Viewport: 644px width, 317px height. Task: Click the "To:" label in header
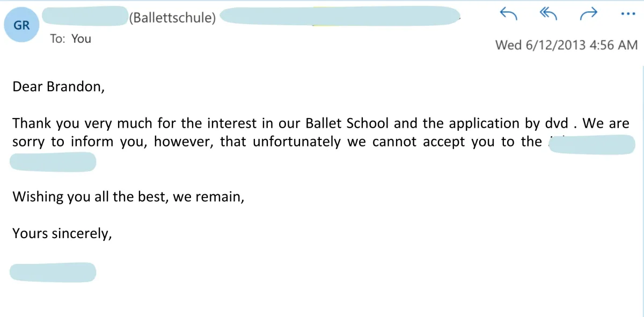[57, 39]
